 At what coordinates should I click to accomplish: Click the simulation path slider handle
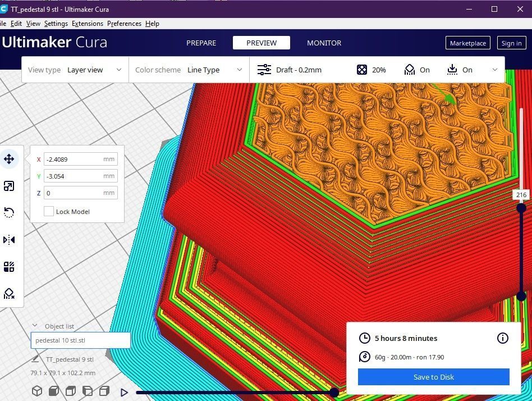point(334,393)
